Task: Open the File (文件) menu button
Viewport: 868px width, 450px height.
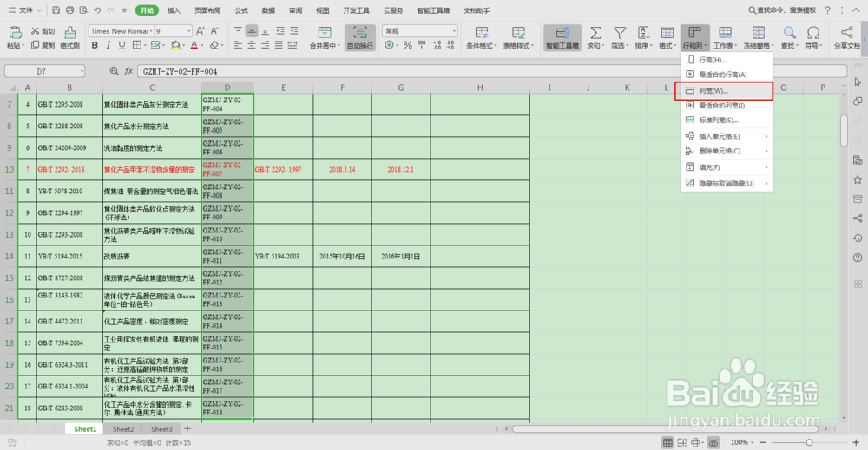Action: [25, 10]
